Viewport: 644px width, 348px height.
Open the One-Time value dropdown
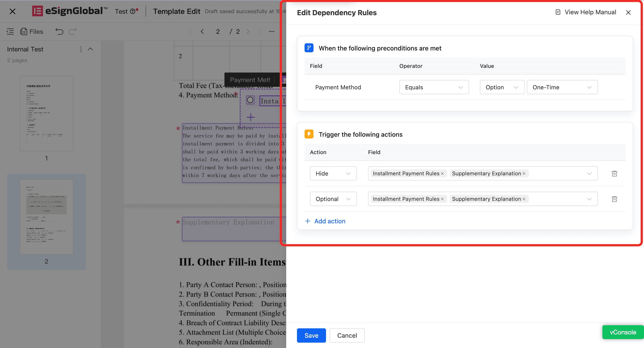562,87
